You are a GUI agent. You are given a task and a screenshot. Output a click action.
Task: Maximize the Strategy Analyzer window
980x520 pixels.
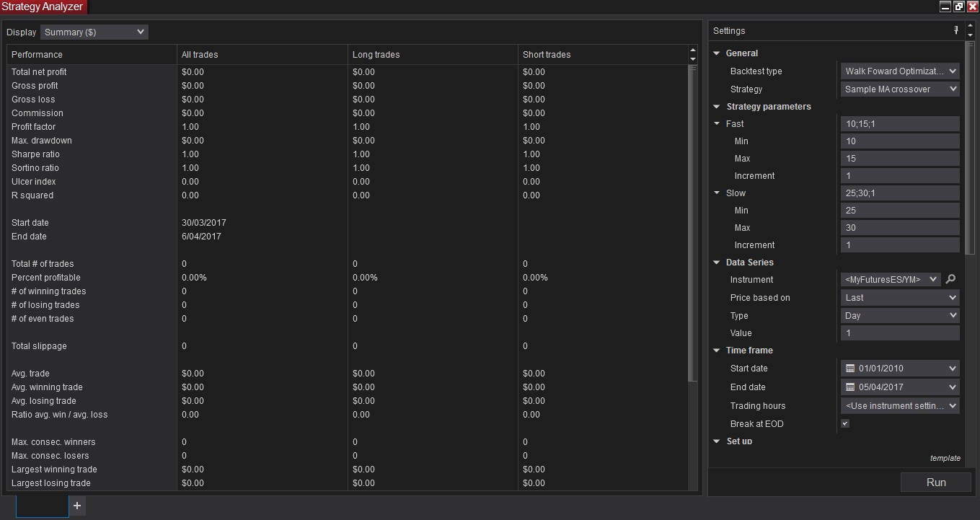click(959, 6)
